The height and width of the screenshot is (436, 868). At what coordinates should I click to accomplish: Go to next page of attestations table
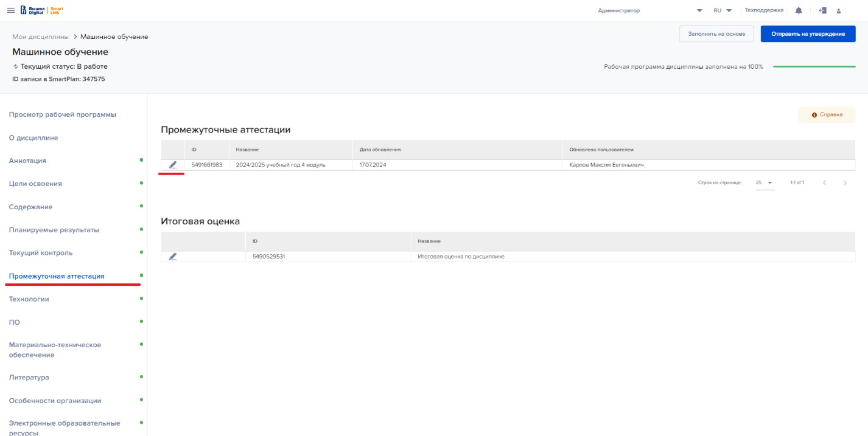tap(845, 182)
